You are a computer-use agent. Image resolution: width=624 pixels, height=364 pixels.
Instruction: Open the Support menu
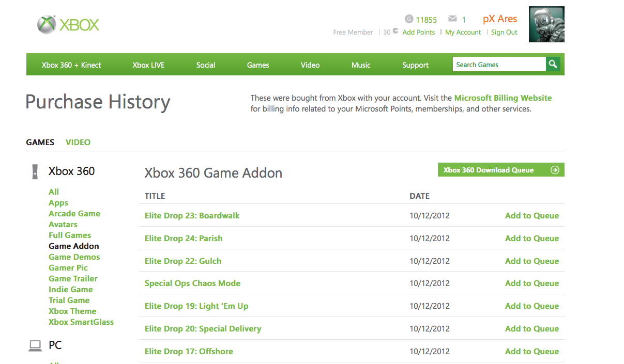coord(416,65)
